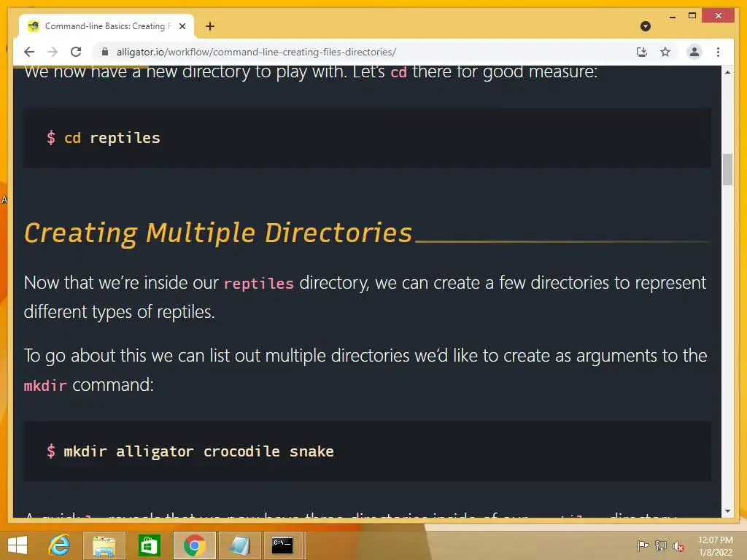Image resolution: width=747 pixels, height=560 pixels.
Task: Click the mkdir alligator crocodile snake code
Action: click(198, 451)
